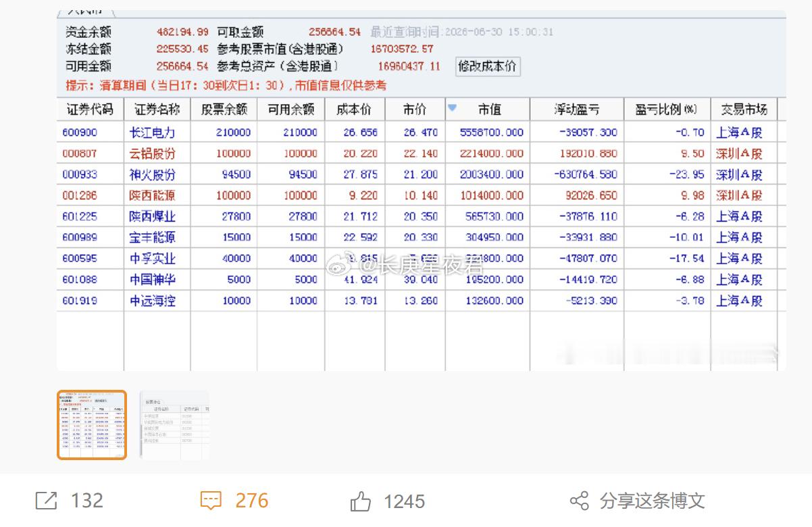The height and width of the screenshot is (527, 812).
Task: Click the 盈亏比例(%) column header
Action: click(666, 109)
